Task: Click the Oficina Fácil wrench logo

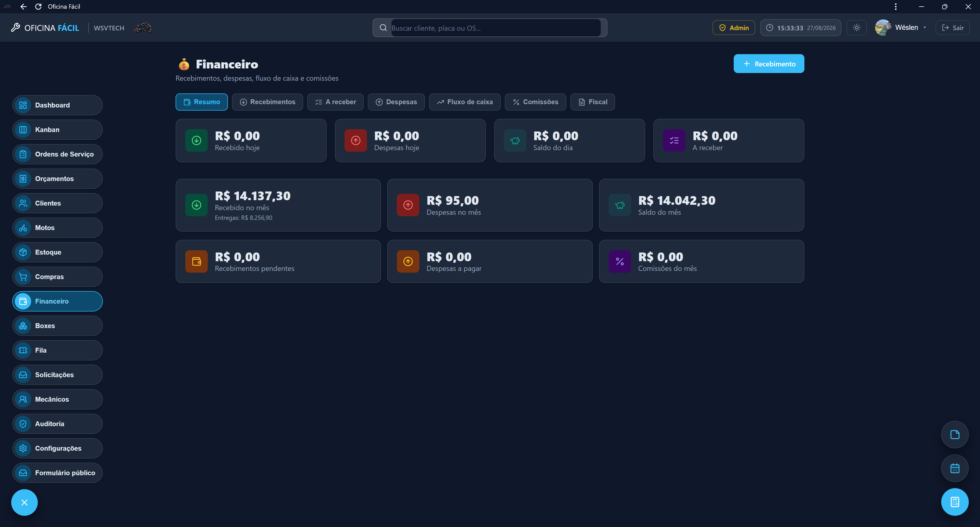Action: pyautogui.click(x=15, y=27)
